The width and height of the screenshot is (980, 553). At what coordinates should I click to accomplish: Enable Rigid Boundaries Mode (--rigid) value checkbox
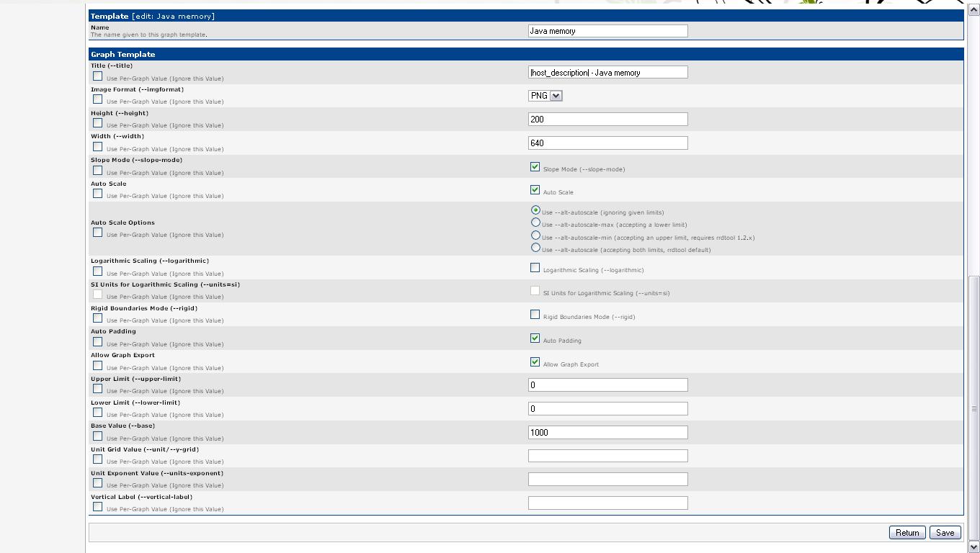click(x=535, y=315)
